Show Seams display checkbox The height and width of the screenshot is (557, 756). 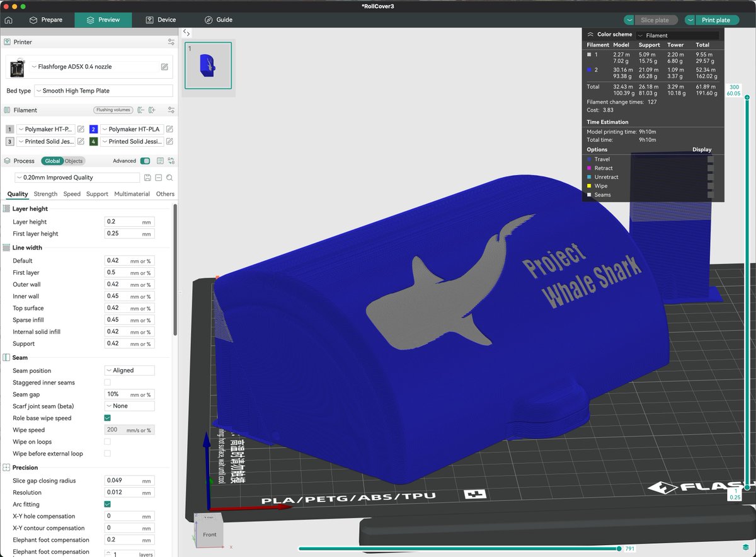click(x=711, y=195)
